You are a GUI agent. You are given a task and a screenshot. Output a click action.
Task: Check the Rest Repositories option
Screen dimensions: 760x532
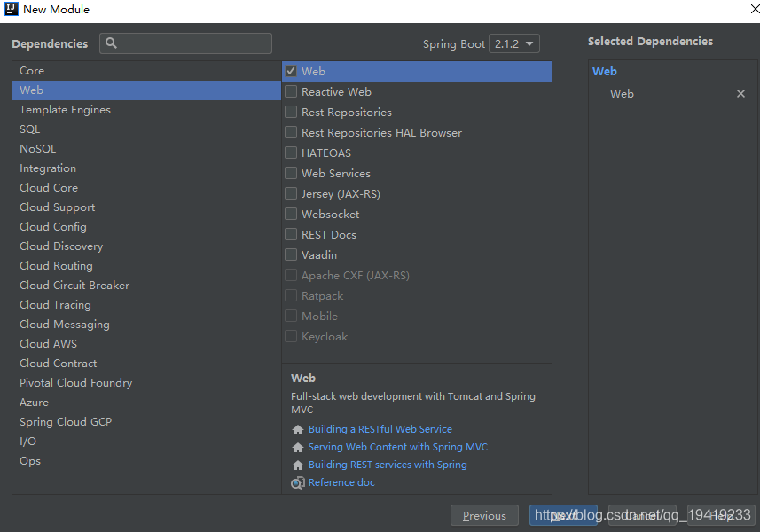pos(291,112)
